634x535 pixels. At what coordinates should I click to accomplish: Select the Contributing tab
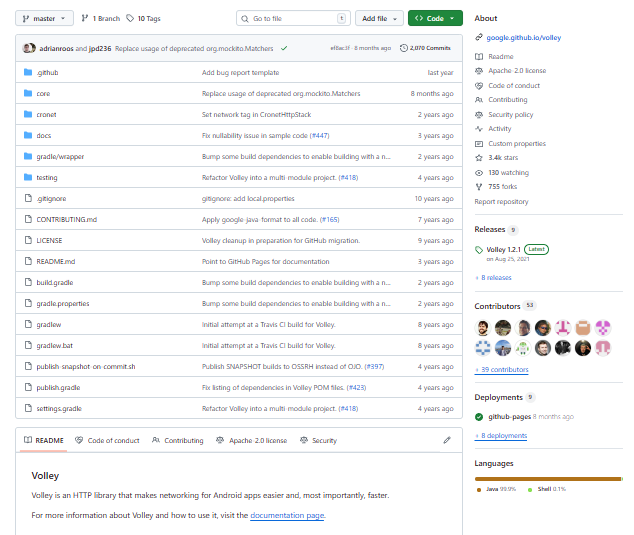click(x=178, y=440)
